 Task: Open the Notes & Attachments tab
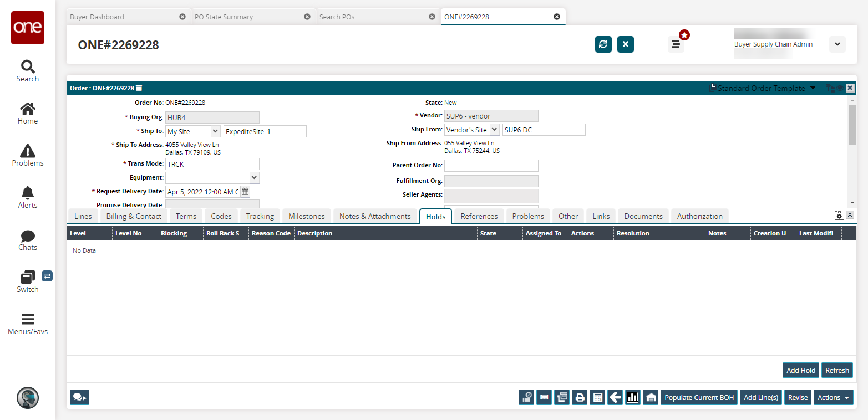(x=375, y=216)
